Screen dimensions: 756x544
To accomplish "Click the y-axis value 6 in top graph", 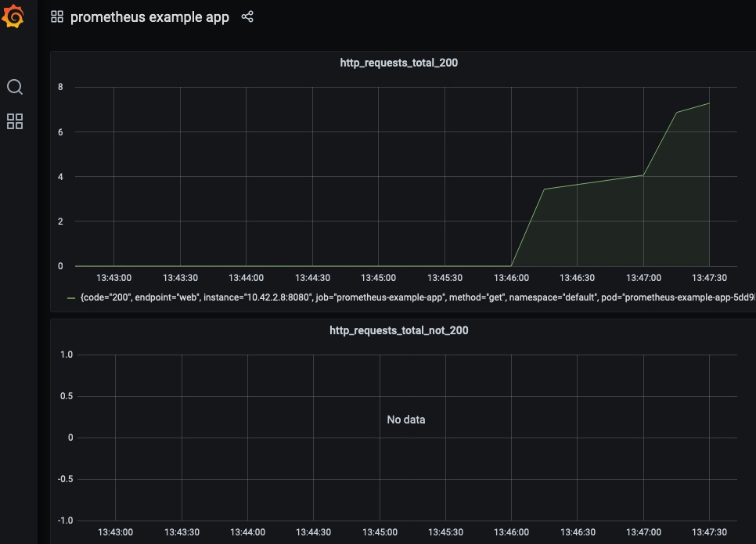I will point(60,131).
